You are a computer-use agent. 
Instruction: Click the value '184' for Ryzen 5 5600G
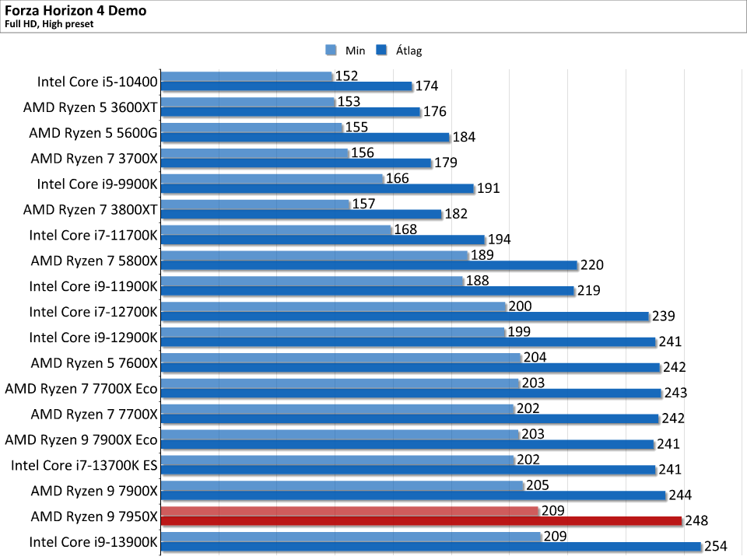(464, 138)
